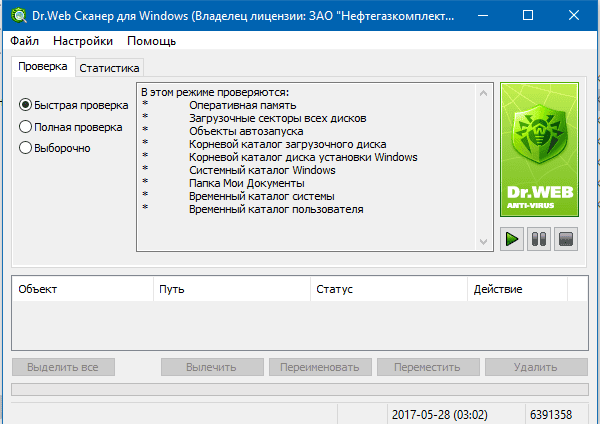Minimize the Dr.Web scanner window
This screenshot has width=600, height=424.
point(483,15)
